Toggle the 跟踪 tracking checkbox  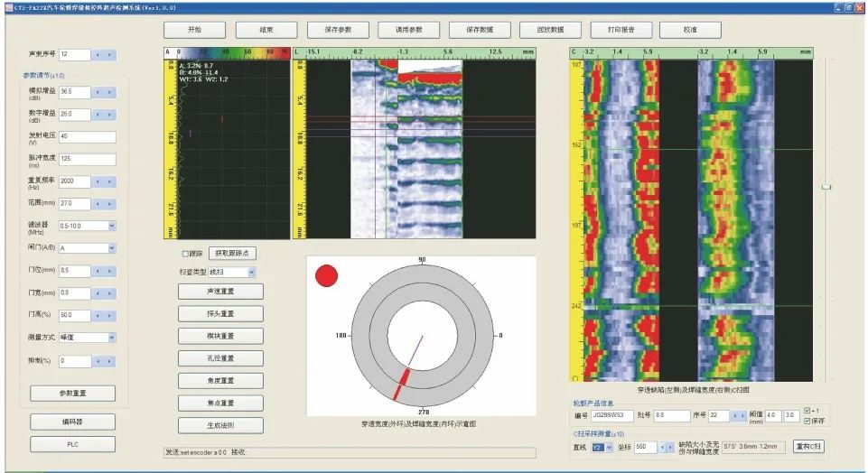pos(185,254)
